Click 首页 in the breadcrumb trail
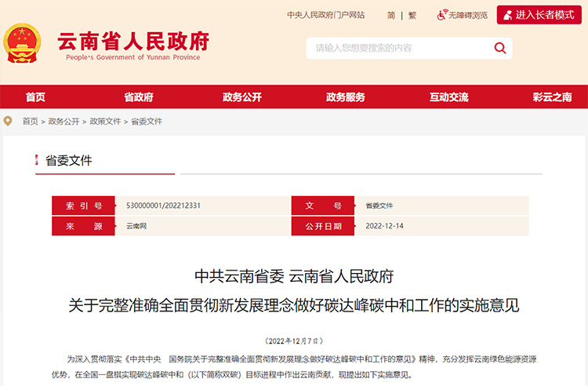 (30, 122)
